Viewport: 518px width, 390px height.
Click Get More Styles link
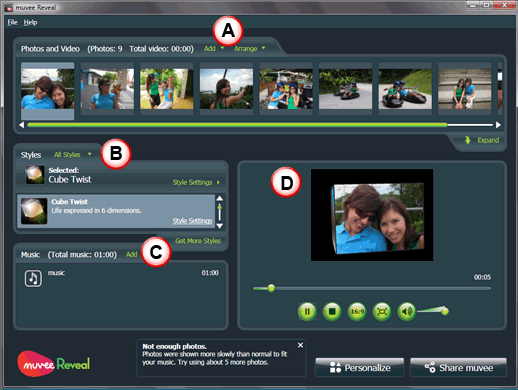click(x=198, y=241)
